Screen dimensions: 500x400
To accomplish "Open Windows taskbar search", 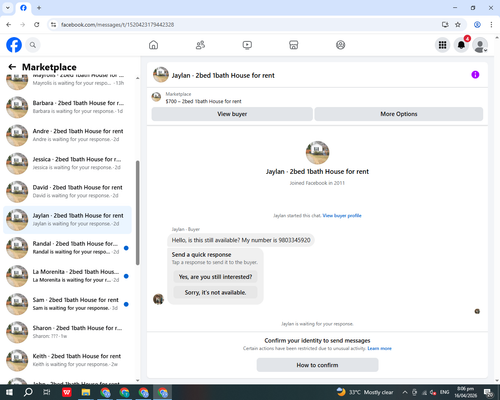I will 28,392.
